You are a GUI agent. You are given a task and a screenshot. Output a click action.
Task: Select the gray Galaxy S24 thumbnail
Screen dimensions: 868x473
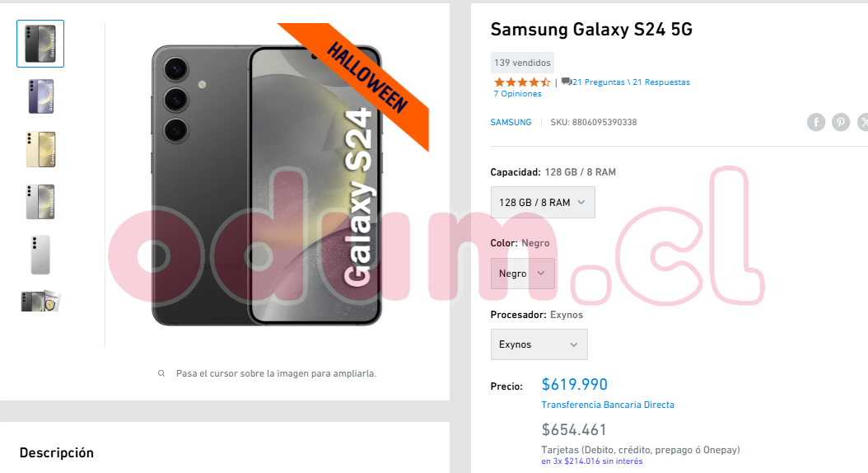[40, 202]
